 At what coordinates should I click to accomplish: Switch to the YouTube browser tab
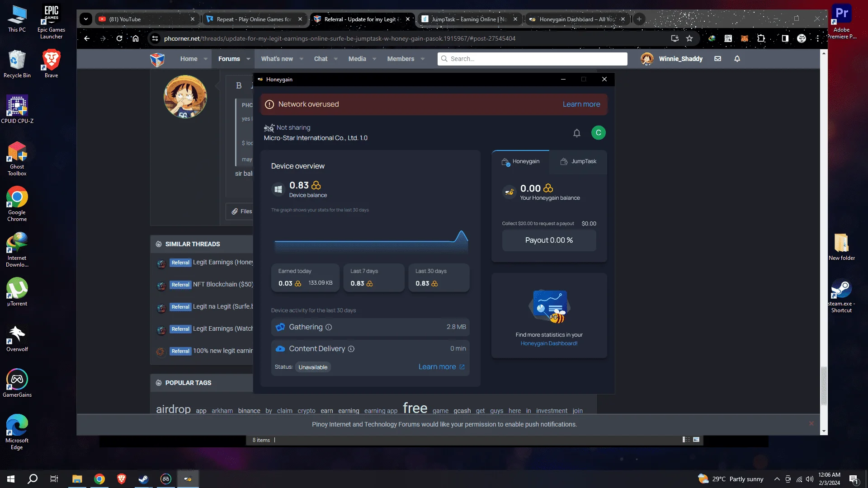pyautogui.click(x=146, y=19)
